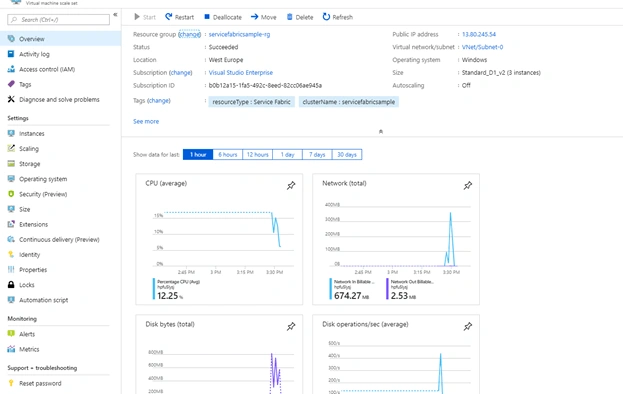Open Security (Preview) shield icon
This screenshot has width=623, height=394.
click(11, 194)
